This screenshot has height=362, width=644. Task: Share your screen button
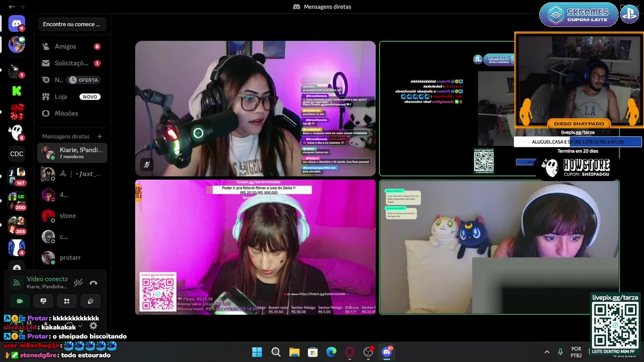(43, 301)
